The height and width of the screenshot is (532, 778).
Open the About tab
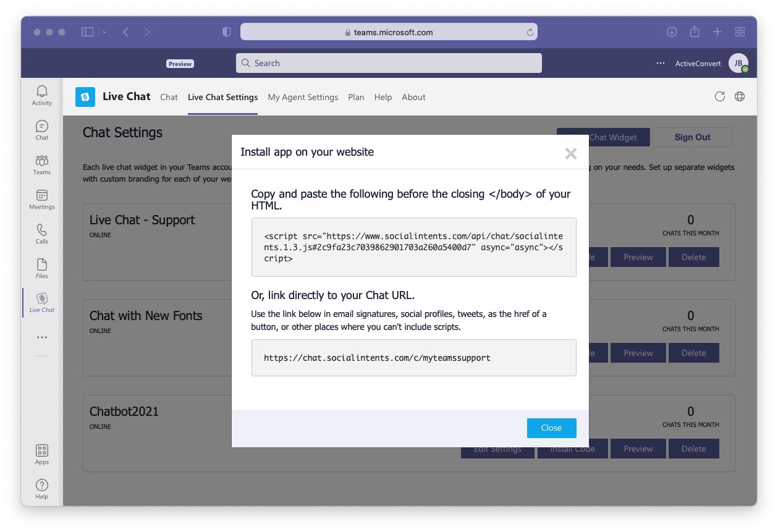(413, 97)
